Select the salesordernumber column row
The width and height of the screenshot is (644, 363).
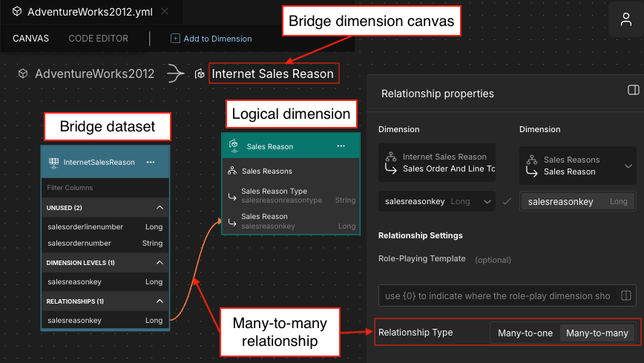(105, 243)
